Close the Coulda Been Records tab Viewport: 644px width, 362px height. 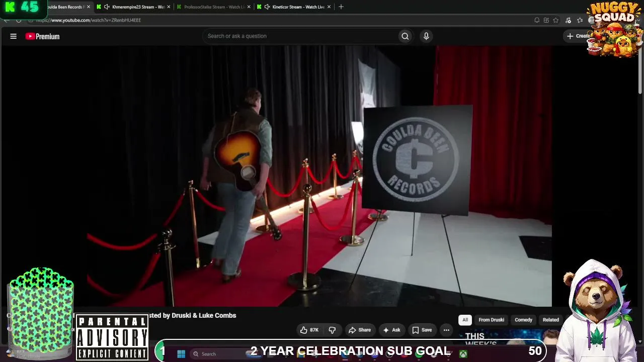click(89, 7)
